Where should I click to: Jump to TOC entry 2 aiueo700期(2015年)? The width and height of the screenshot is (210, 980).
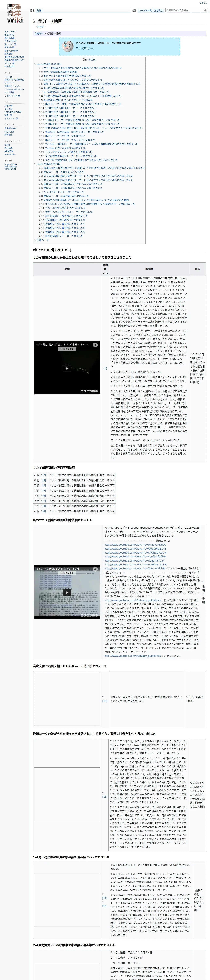point(47,164)
